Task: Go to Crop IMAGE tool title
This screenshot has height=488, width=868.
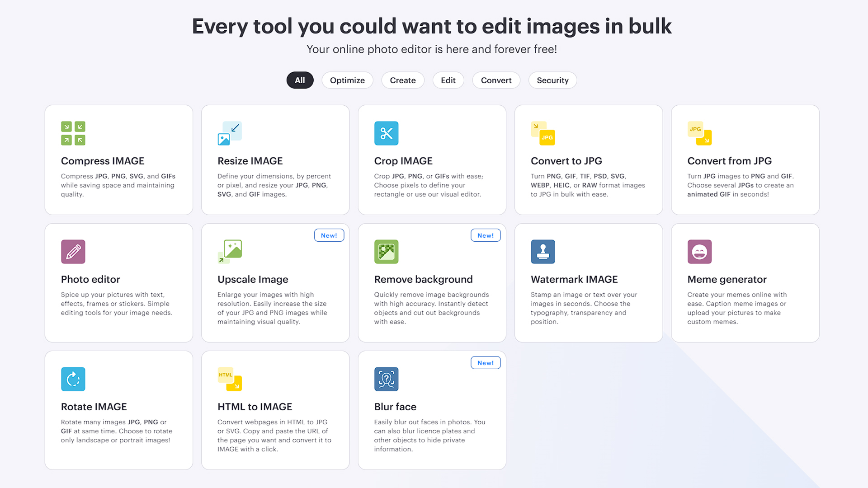Action: pos(403,161)
